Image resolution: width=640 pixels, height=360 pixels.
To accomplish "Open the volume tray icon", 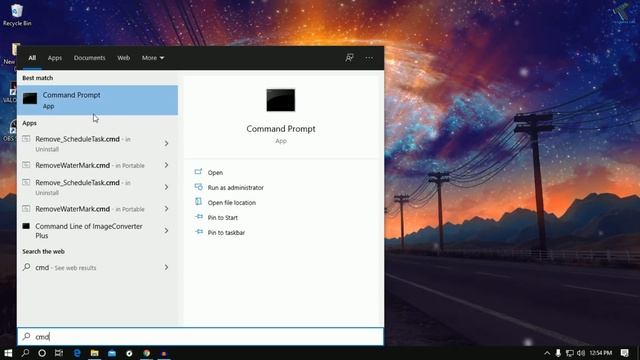I will click(x=581, y=353).
